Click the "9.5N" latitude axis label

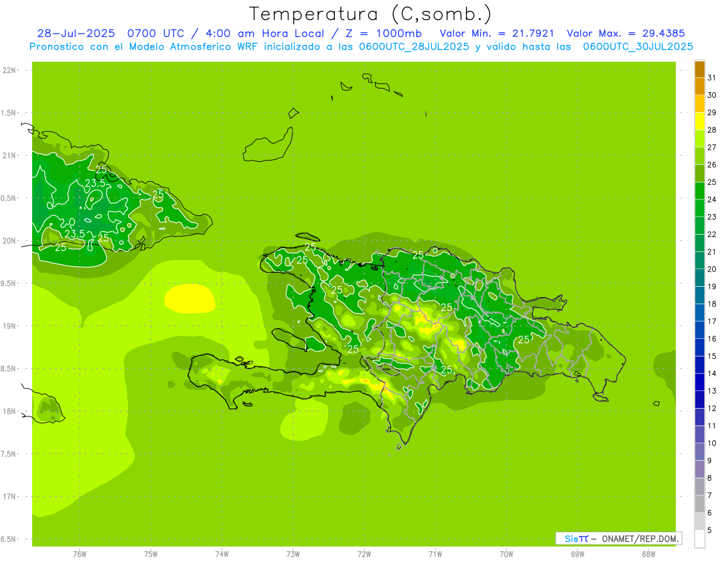[x=9, y=283]
